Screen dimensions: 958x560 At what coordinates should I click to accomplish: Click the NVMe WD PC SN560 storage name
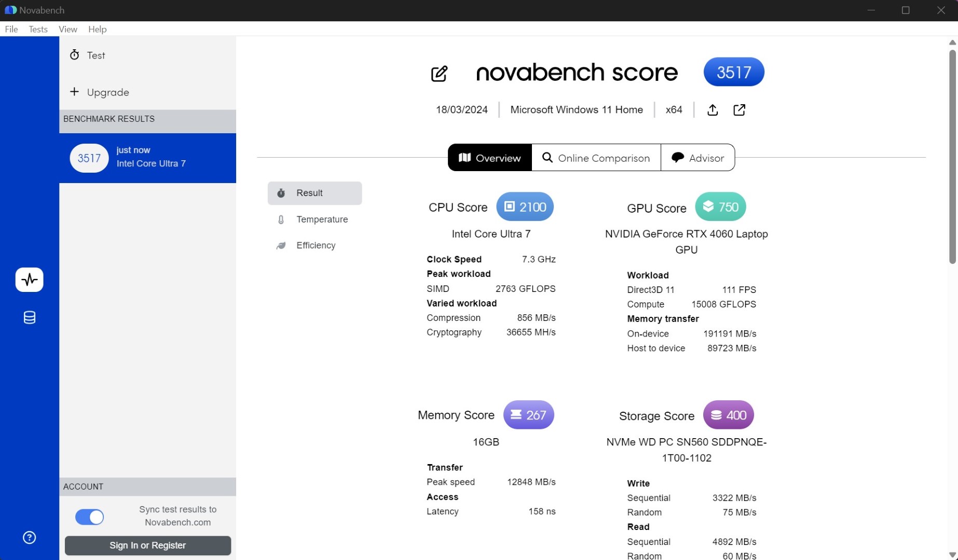(686, 450)
